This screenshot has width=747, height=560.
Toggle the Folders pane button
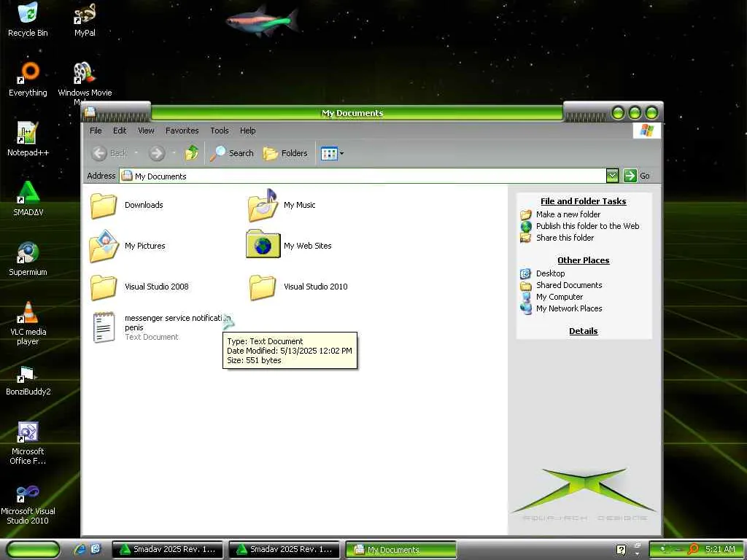(285, 153)
